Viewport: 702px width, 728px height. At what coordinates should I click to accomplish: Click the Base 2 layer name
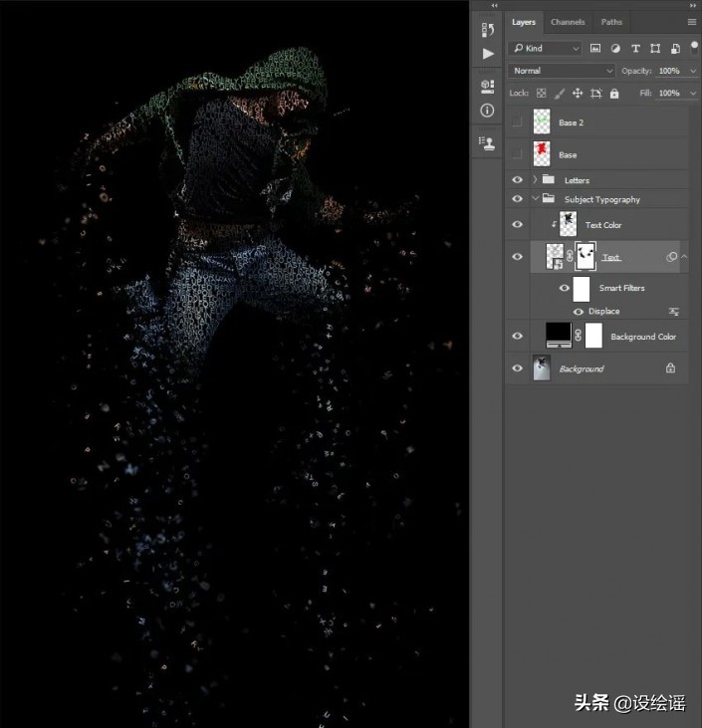tap(572, 122)
